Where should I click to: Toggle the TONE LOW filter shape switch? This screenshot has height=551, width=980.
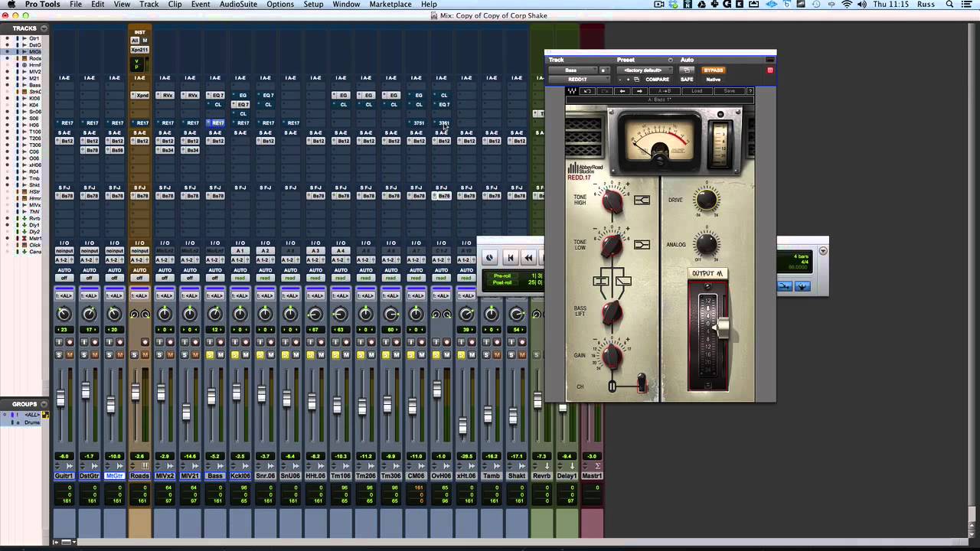tap(642, 245)
